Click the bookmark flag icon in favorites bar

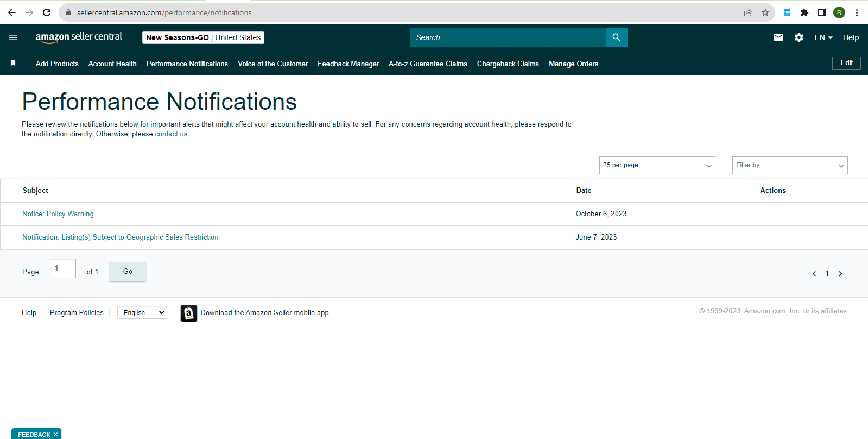point(13,64)
